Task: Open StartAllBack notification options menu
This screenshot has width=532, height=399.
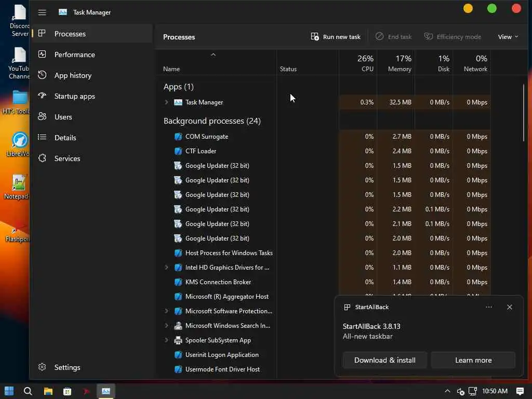Action: pos(489,307)
